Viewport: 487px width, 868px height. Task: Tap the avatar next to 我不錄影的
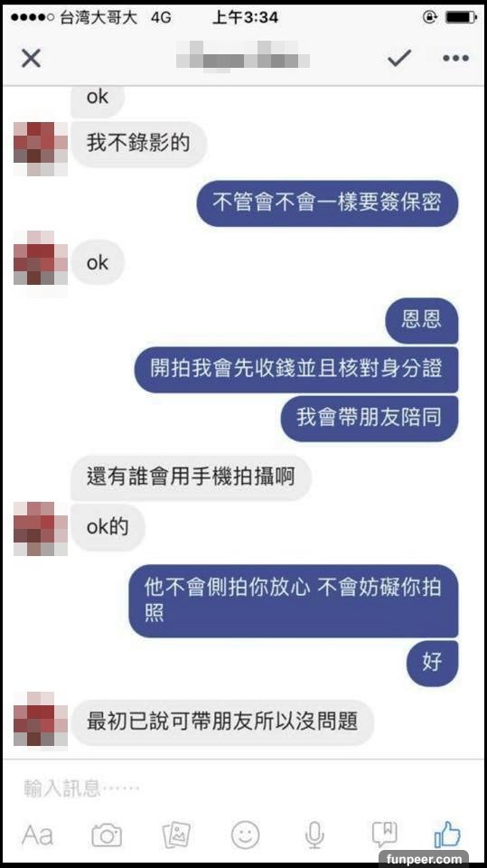tap(41, 148)
